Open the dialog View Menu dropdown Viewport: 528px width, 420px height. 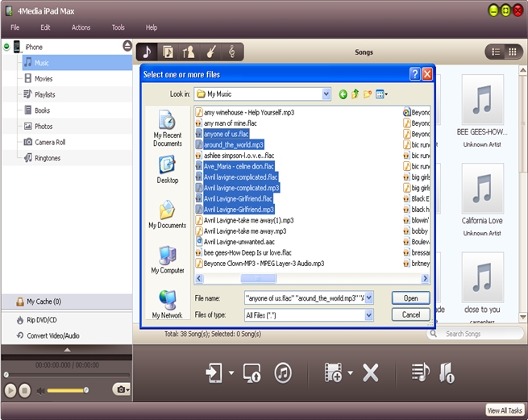[382, 94]
